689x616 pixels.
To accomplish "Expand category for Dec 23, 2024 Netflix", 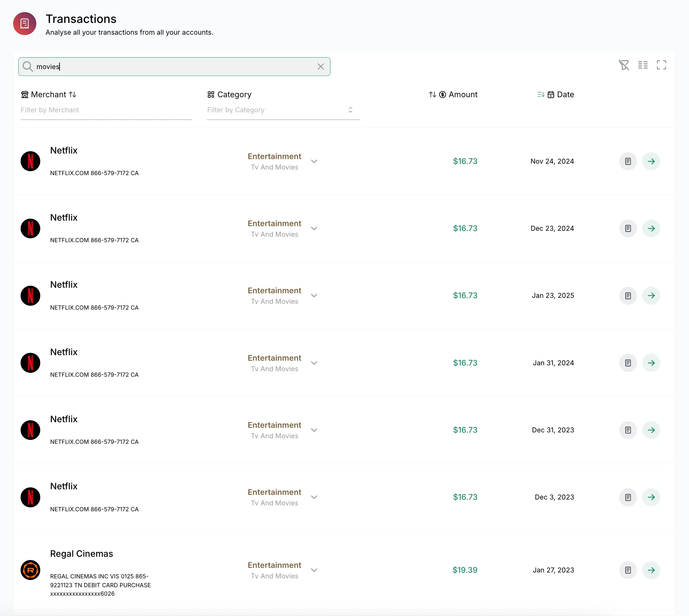I will [x=314, y=228].
